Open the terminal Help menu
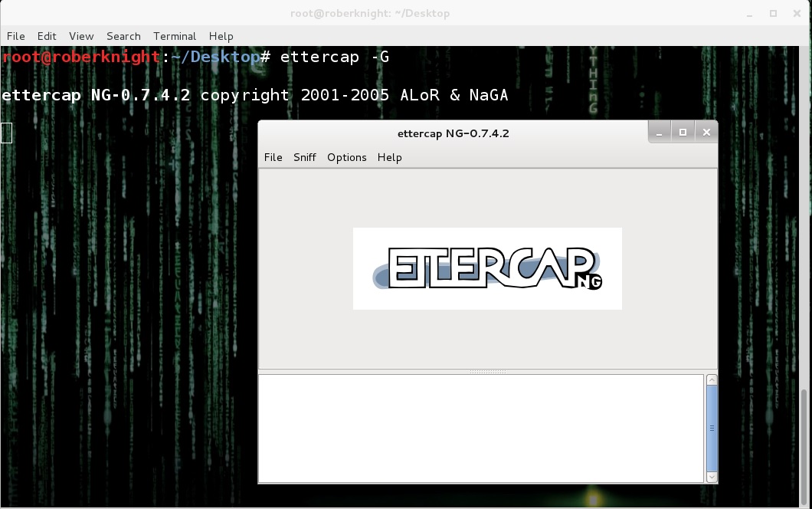The image size is (812, 509). (221, 36)
